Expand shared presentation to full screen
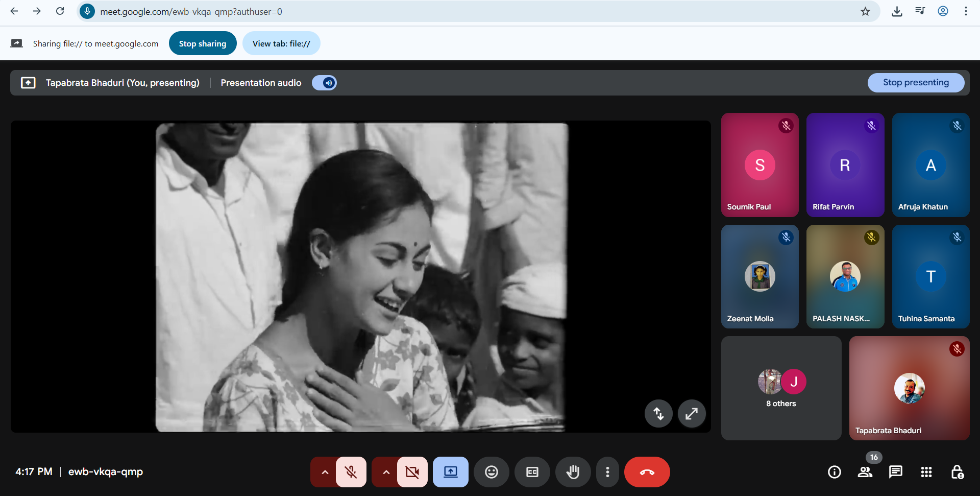 point(692,413)
